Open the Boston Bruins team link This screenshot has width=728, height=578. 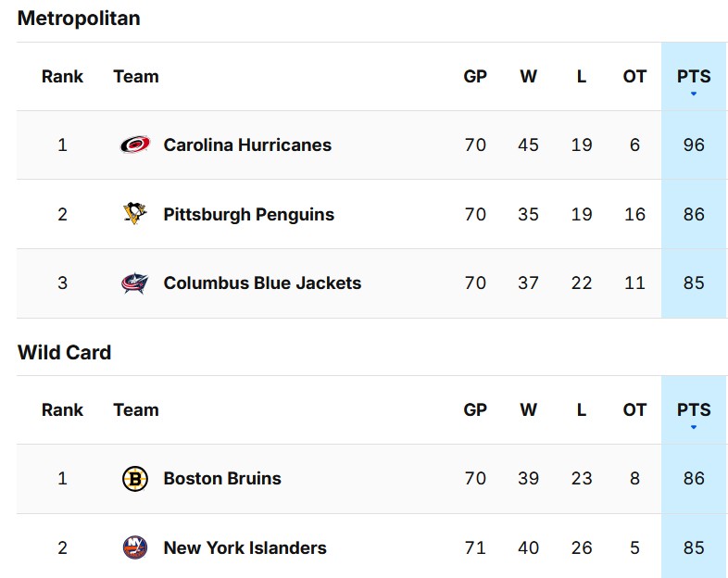click(222, 479)
